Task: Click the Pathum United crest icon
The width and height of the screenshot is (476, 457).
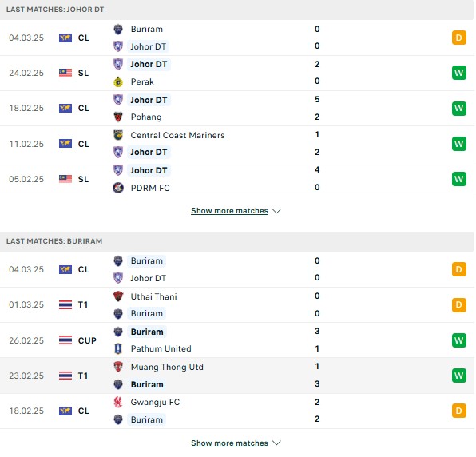Action: click(118, 348)
